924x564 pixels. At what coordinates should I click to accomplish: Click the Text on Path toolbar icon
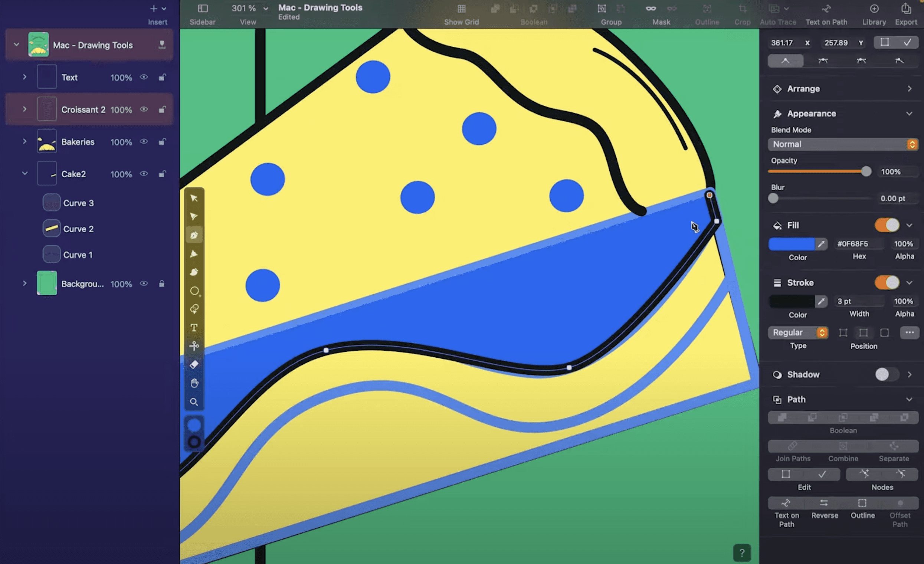[x=826, y=9]
